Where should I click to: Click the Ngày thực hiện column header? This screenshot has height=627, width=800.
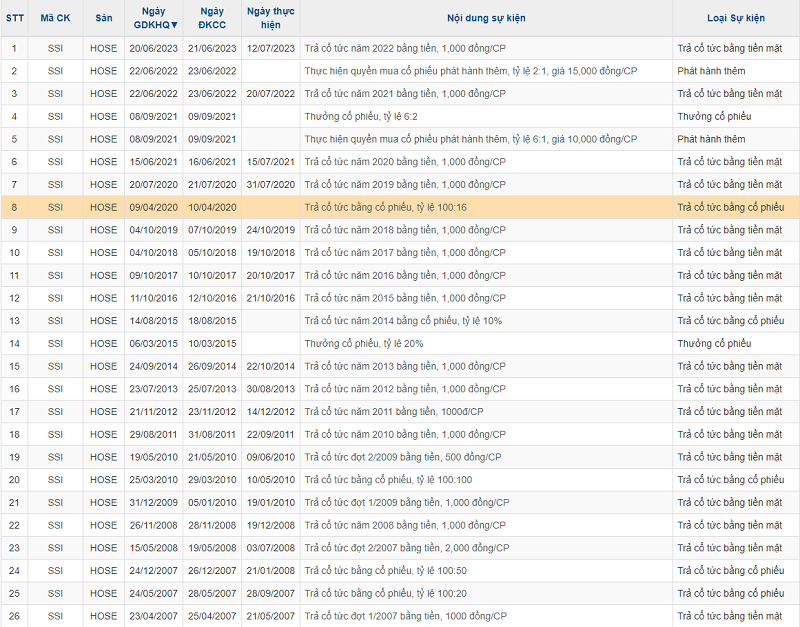tap(270, 18)
